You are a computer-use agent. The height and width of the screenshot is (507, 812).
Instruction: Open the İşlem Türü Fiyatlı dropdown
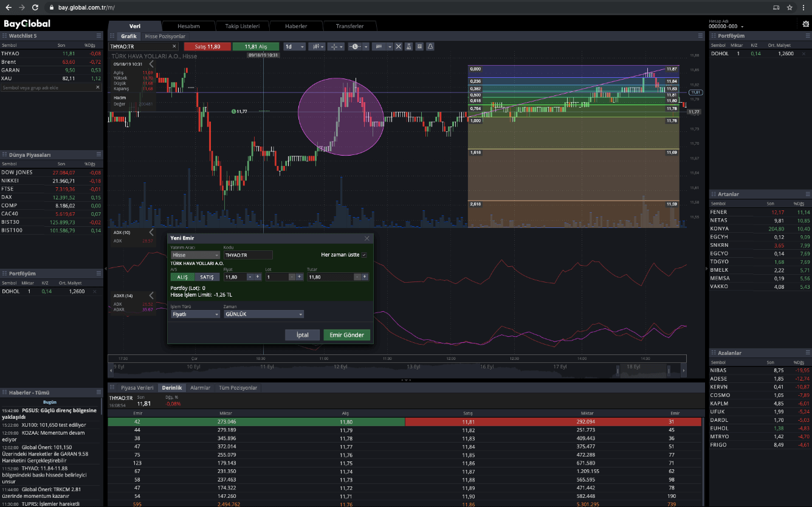click(x=195, y=314)
